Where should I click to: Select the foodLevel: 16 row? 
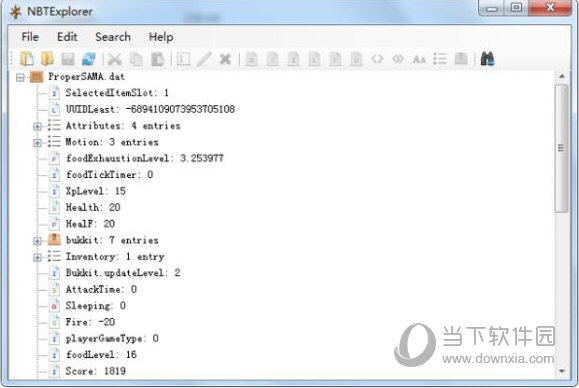tap(101, 354)
